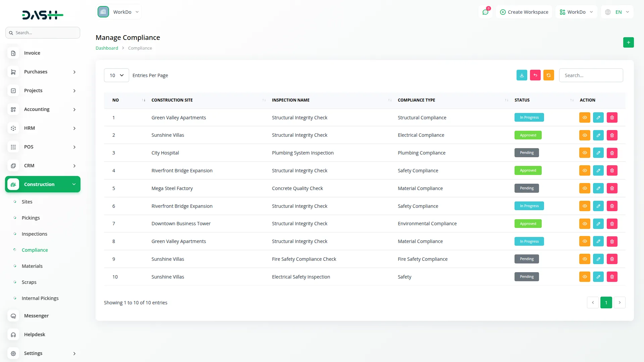Edit the Mega Steel Factory compliance entry
This screenshot has height=362, width=644.
click(598, 188)
